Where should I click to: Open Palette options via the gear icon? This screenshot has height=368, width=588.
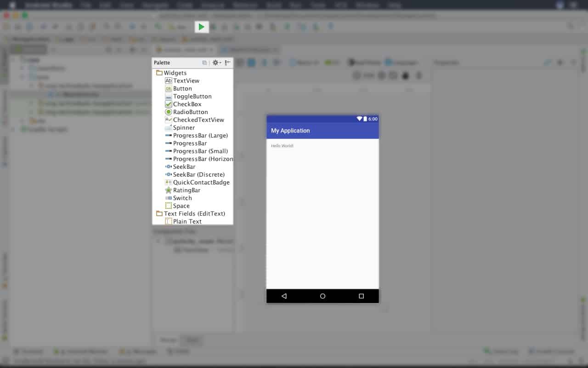click(215, 63)
